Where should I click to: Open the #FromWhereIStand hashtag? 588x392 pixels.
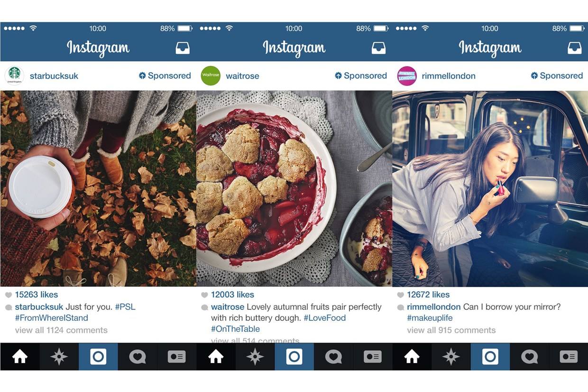point(52,318)
